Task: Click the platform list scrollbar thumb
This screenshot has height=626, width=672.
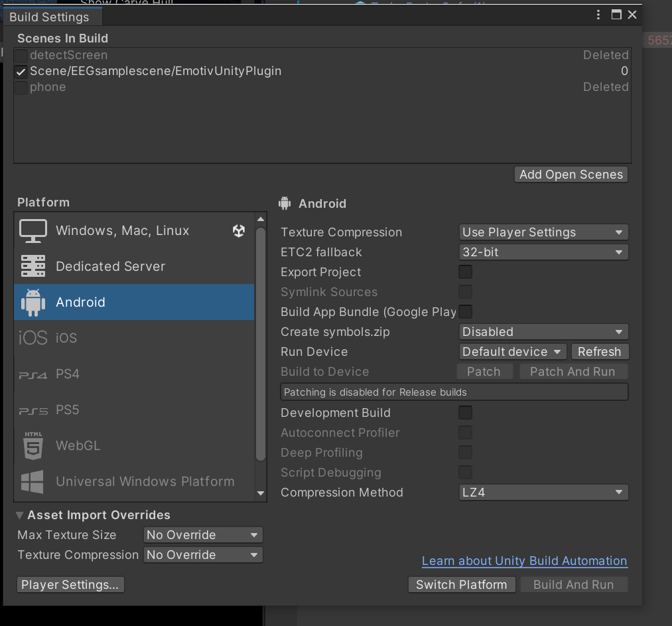Action: [261, 344]
